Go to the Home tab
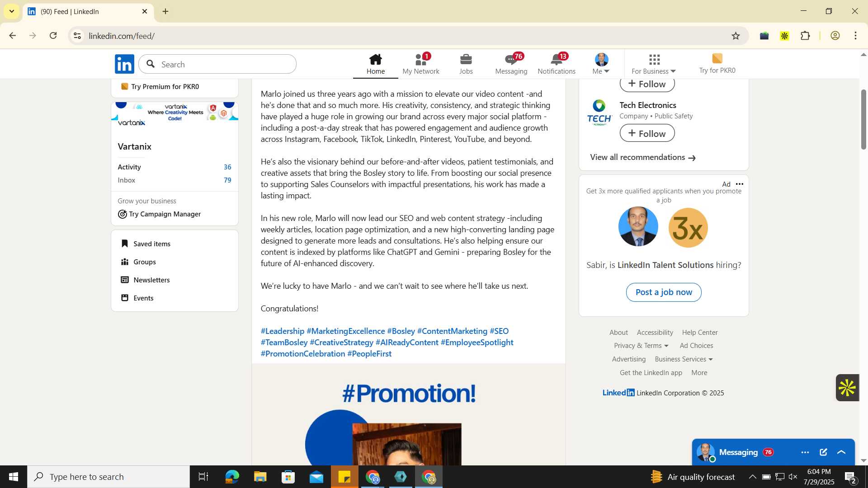The width and height of the screenshot is (868, 488). [375, 64]
